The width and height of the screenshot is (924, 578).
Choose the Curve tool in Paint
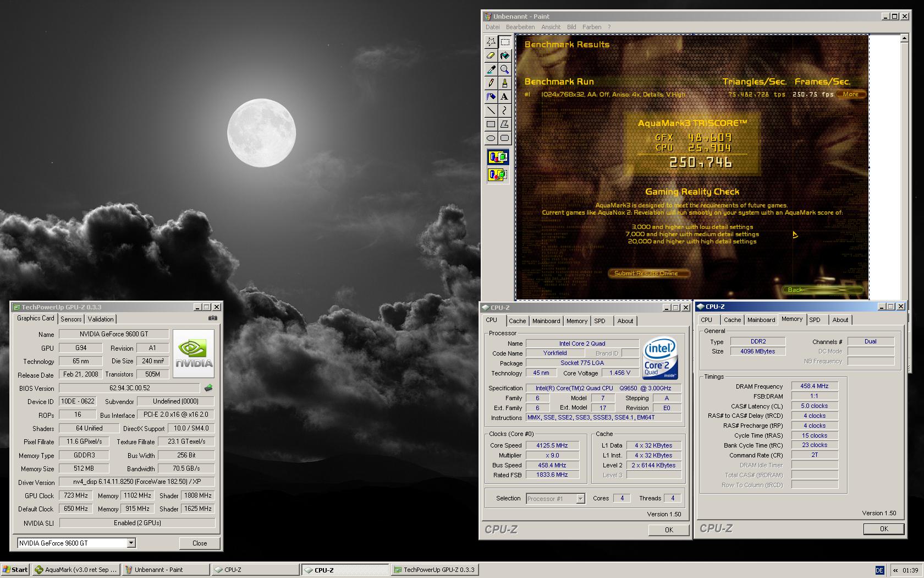click(x=505, y=111)
